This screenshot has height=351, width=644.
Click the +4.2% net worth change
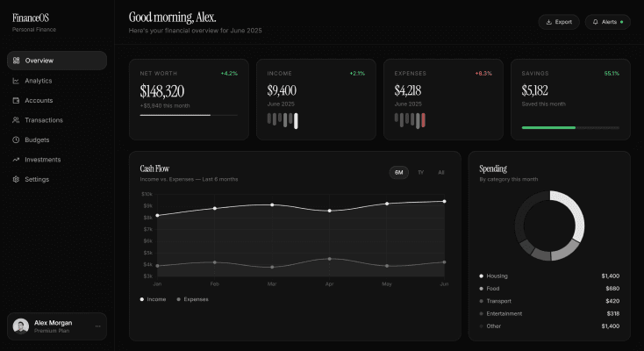coord(229,74)
